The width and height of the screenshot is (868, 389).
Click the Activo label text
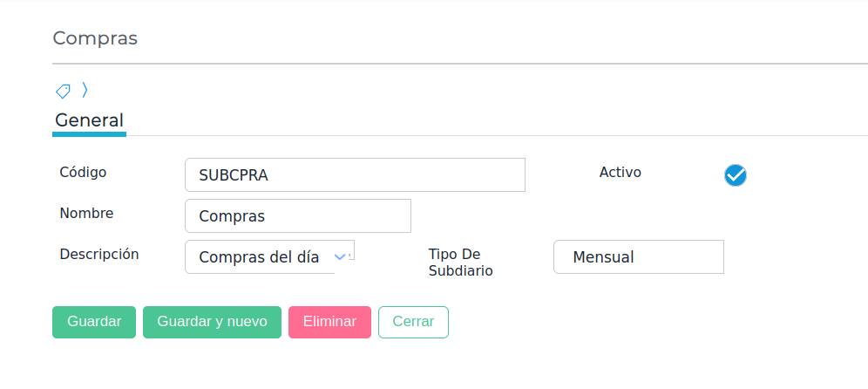620,172
